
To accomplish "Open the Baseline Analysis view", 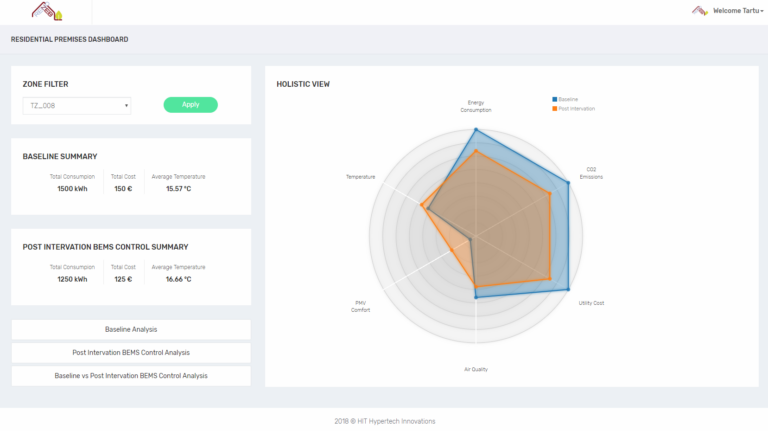I will click(131, 330).
